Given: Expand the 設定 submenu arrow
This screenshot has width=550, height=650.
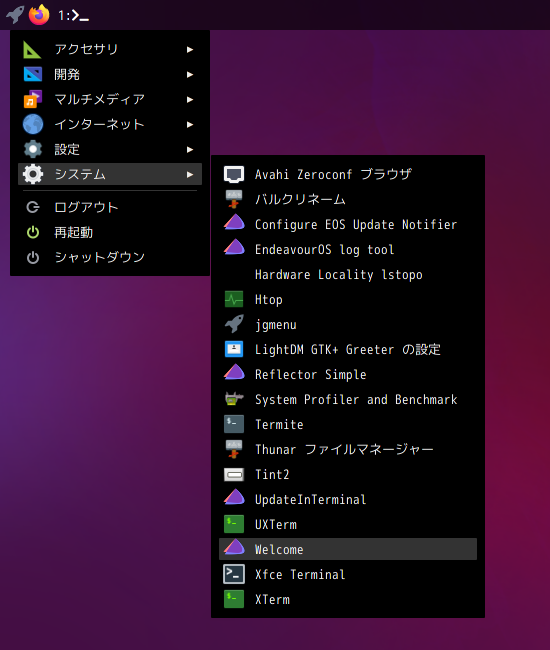Looking at the screenshot, I should point(190,149).
